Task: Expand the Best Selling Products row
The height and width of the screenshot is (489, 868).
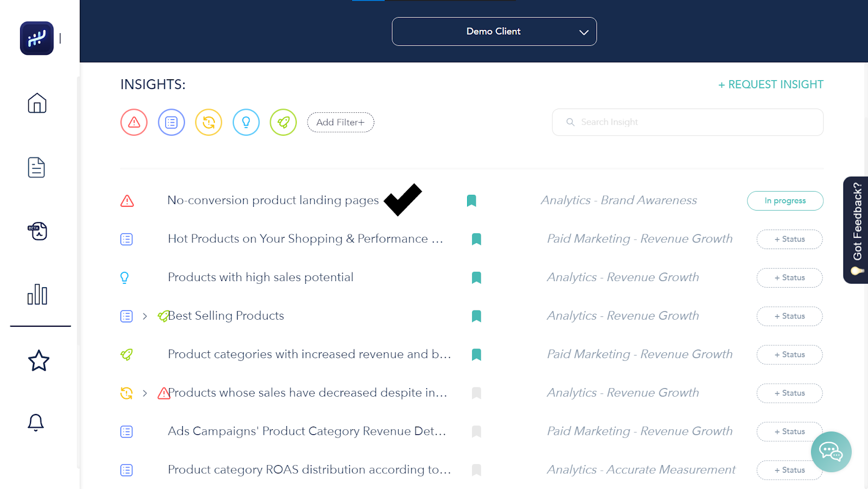Action: pos(145,316)
